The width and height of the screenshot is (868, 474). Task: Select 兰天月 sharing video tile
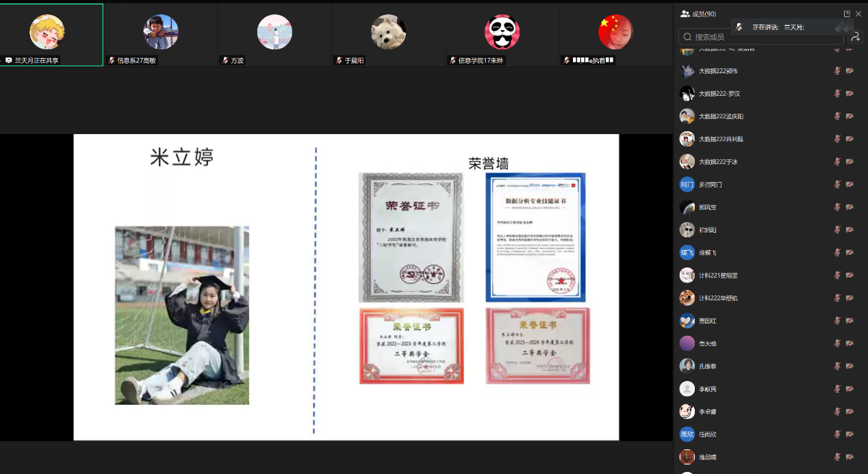pyautogui.click(x=51, y=34)
